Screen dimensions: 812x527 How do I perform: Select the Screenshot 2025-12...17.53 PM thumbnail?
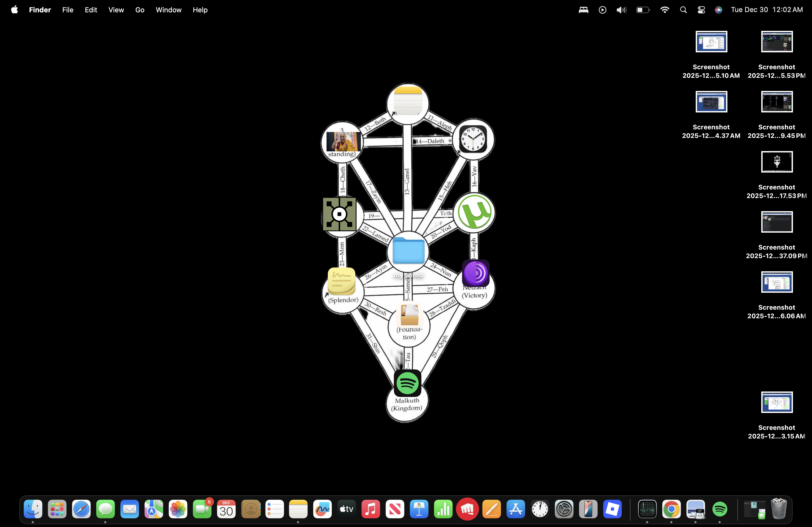[x=777, y=162]
